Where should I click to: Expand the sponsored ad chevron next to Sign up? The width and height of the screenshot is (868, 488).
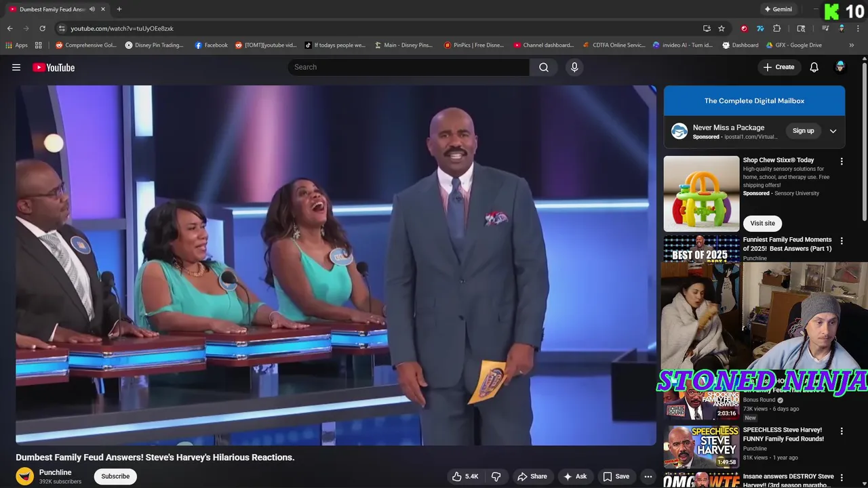point(833,131)
